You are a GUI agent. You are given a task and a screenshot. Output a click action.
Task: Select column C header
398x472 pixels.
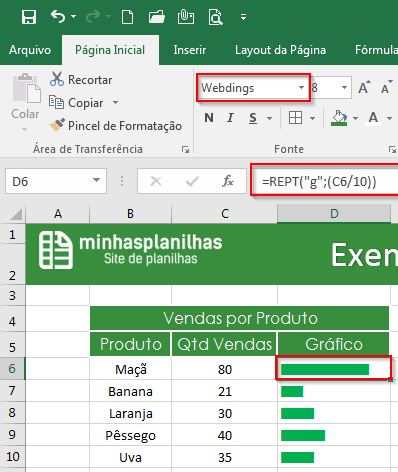pyautogui.click(x=225, y=214)
